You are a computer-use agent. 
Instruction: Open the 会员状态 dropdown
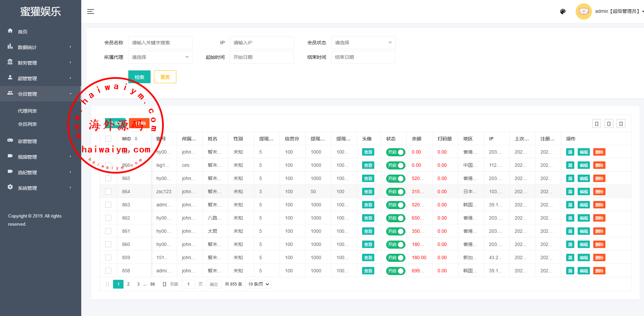coord(363,43)
